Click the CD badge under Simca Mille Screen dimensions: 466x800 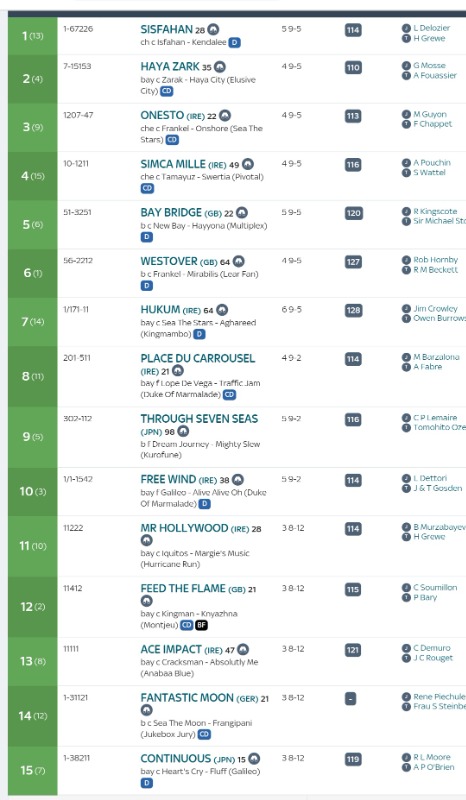147,188
